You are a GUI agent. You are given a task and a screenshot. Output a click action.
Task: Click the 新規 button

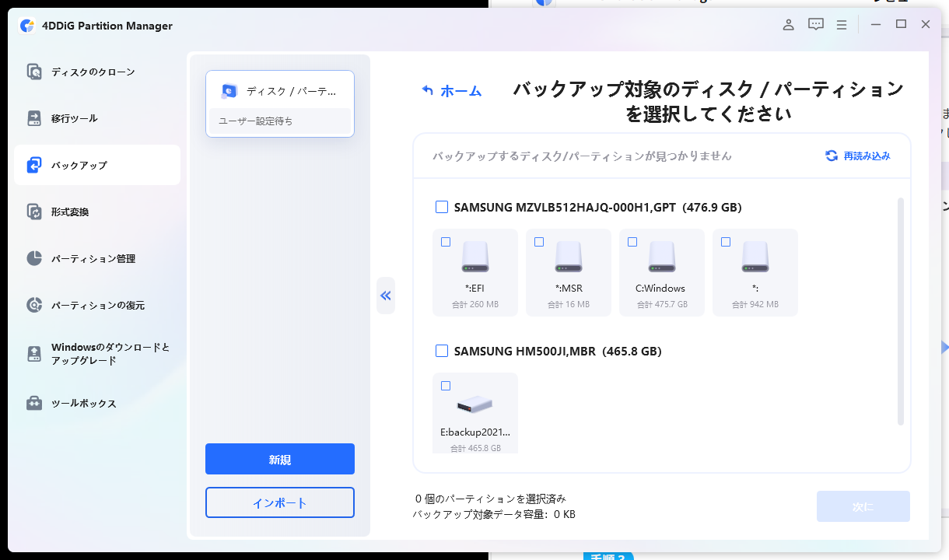coord(280,459)
